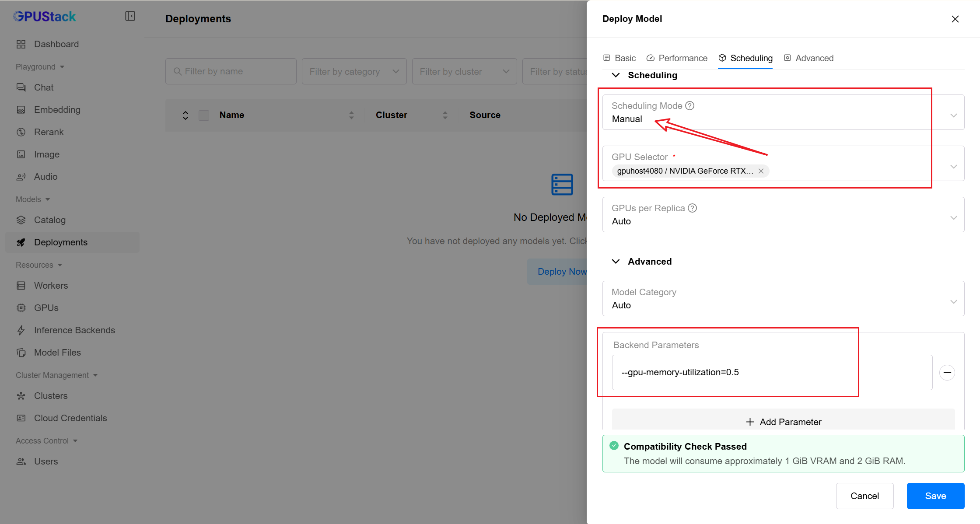Screen dimensions: 980x524
Task: Toggle the select-all checkbox in table header
Action: [x=204, y=115]
